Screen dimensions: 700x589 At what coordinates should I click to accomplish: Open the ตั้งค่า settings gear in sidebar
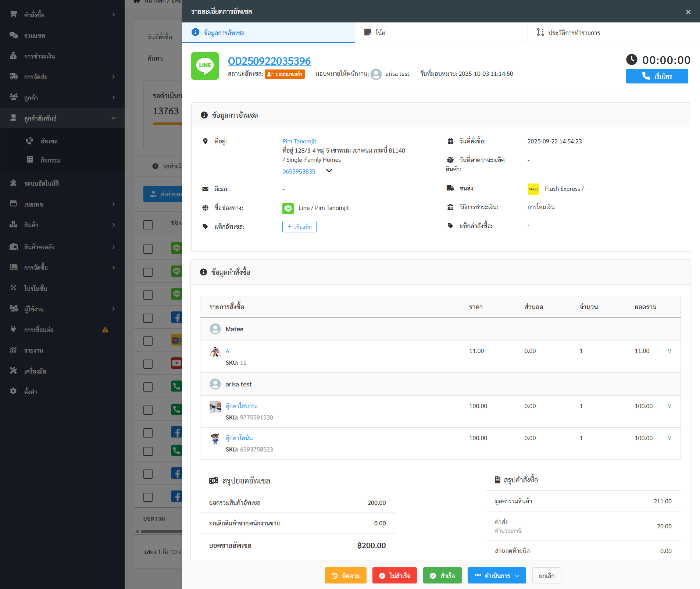(14, 392)
